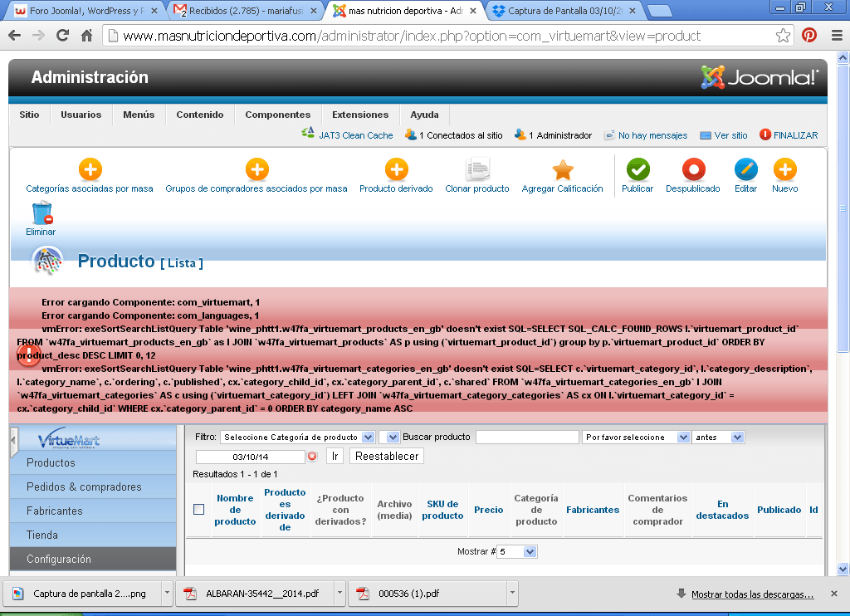Screen dimensions: 850x616
Task: Click the Grupos de compradores asociados por masa icon
Action: (x=257, y=169)
